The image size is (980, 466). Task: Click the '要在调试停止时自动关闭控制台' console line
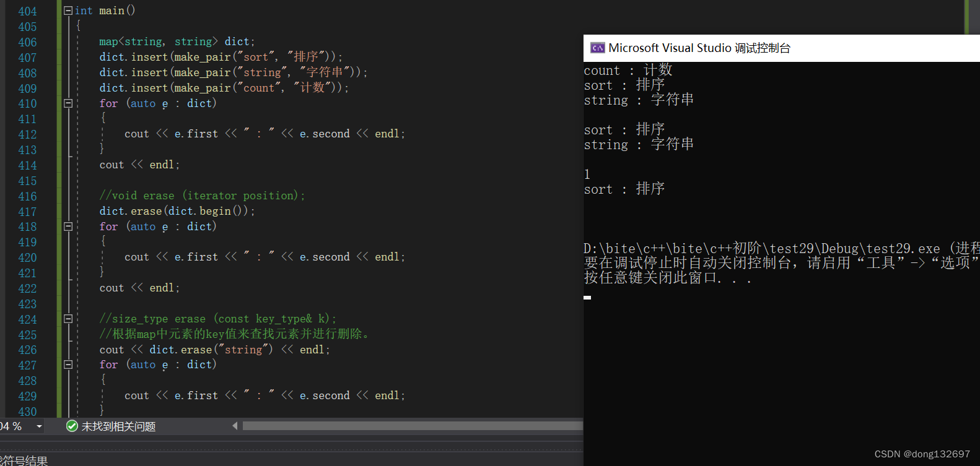(782, 263)
